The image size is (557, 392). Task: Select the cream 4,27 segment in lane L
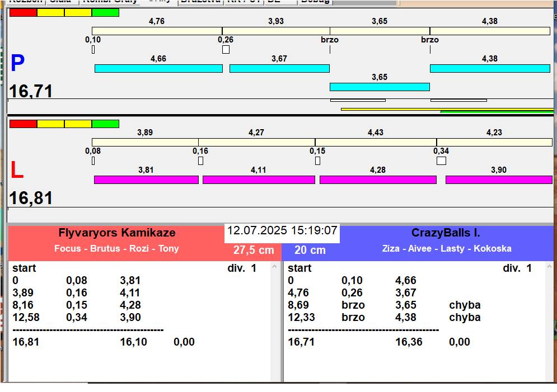pos(256,142)
